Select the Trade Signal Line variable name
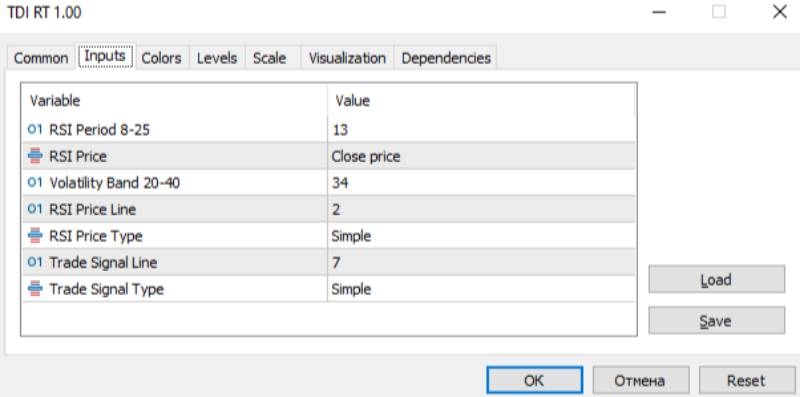The width and height of the screenshot is (800, 397). [103, 262]
